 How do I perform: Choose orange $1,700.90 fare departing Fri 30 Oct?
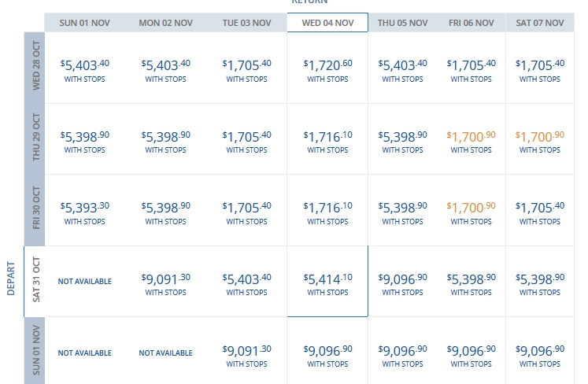[x=472, y=212]
